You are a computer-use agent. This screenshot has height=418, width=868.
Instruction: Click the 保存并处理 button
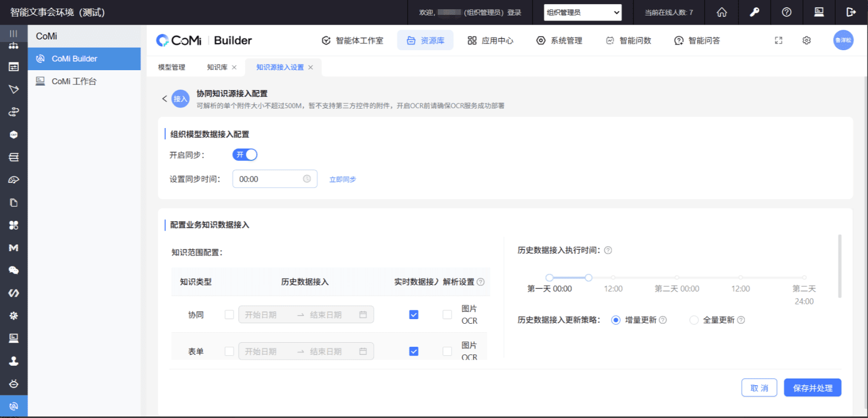pos(813,388)
